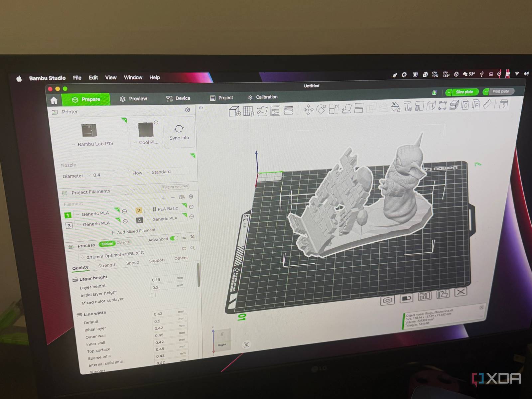
Task: Check the Mixed color sublayer checkbox
Action: click(153, 295)
